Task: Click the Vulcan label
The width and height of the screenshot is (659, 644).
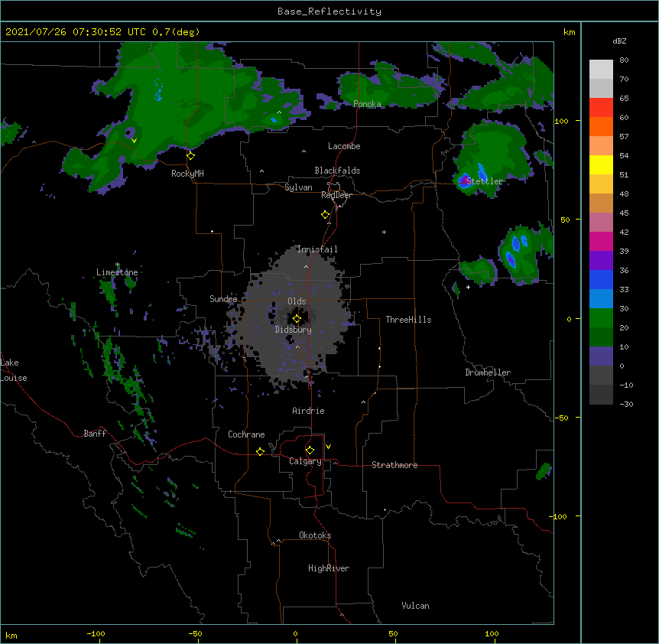Action: click(x=415, y=606)
